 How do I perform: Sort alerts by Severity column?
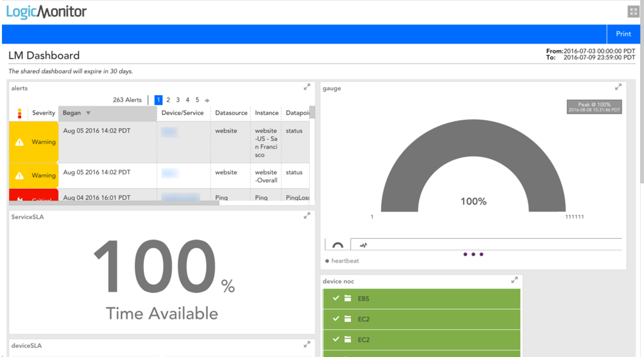44,113
